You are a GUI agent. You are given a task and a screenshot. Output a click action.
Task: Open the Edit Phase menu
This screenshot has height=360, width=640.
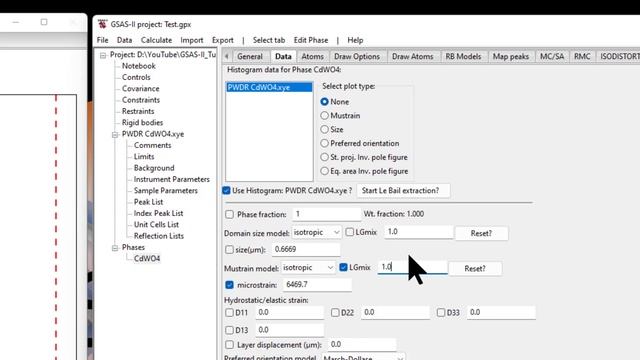(311, 40)
